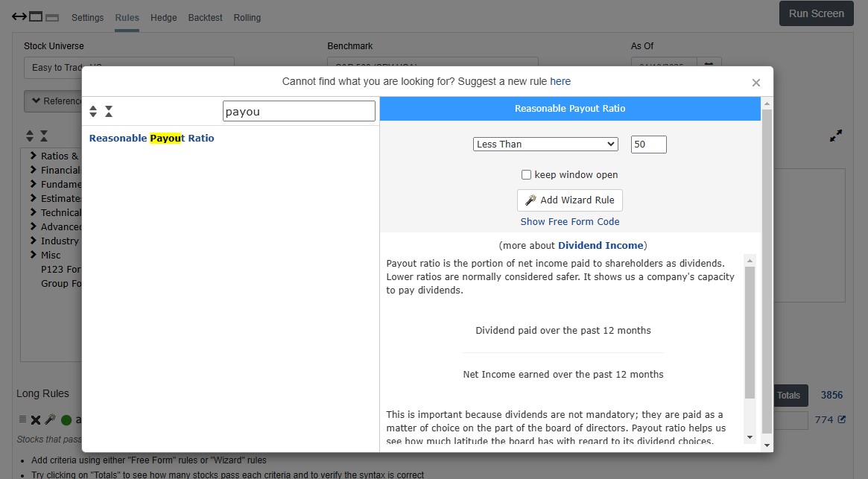The width and height of the screenshot is (868, 479).
Task: Expand the Misc tree category
Action: click(34, 255)
